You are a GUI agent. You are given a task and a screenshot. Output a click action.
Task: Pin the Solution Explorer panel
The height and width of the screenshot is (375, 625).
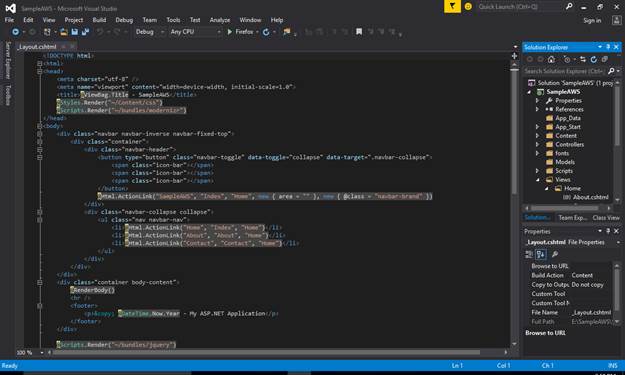(608, 47)
